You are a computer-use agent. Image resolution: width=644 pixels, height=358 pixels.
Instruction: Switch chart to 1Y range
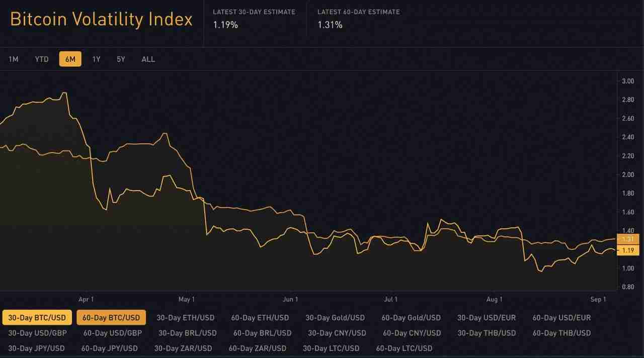(x=96, y=59)
